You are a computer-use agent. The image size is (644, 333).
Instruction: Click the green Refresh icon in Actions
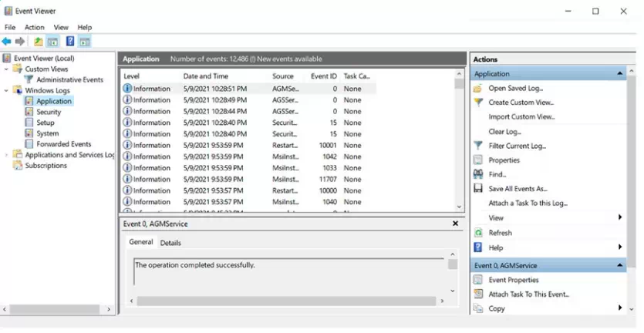478,233
